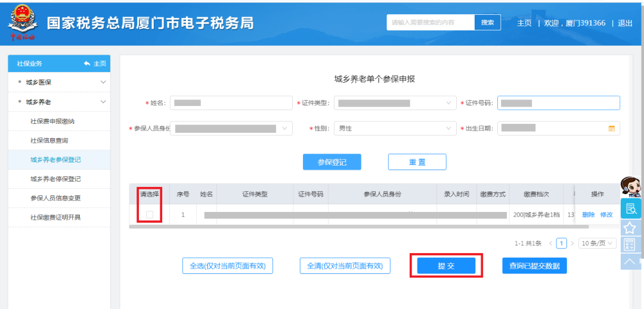
Task: Open 社保缴费证明开具 in the sidebar
Action: (x=59, y=217)
